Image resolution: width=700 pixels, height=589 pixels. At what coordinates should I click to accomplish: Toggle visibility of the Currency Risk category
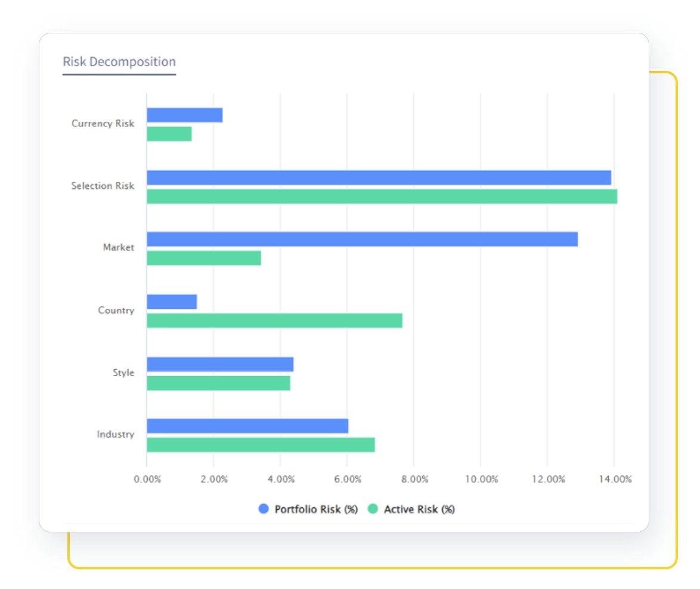pyautogui.click(x=103, y=123)
